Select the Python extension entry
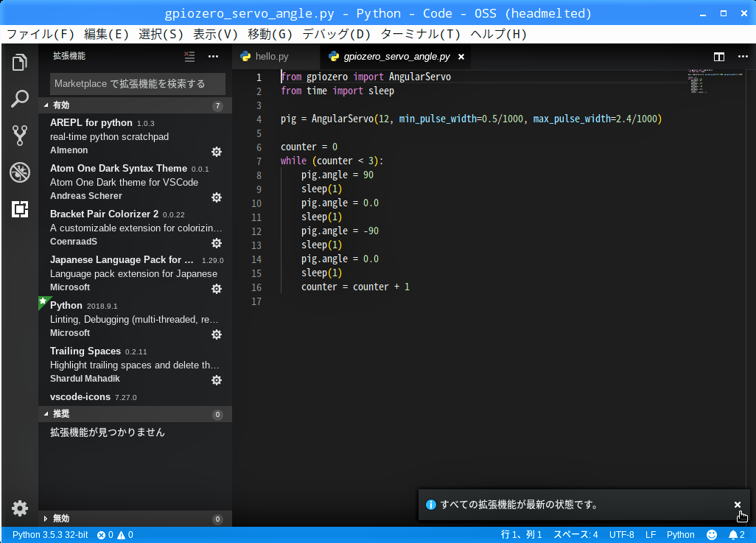 pos(135,319)
